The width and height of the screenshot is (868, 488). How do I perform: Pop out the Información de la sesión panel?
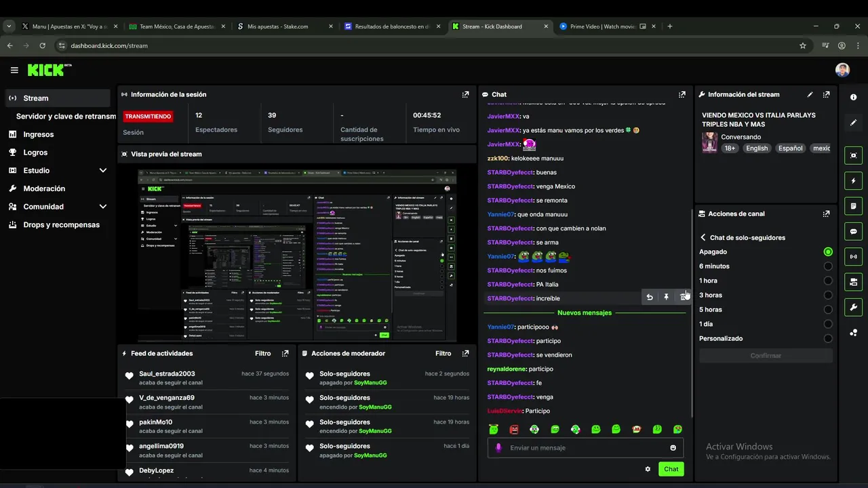[465, 95]
